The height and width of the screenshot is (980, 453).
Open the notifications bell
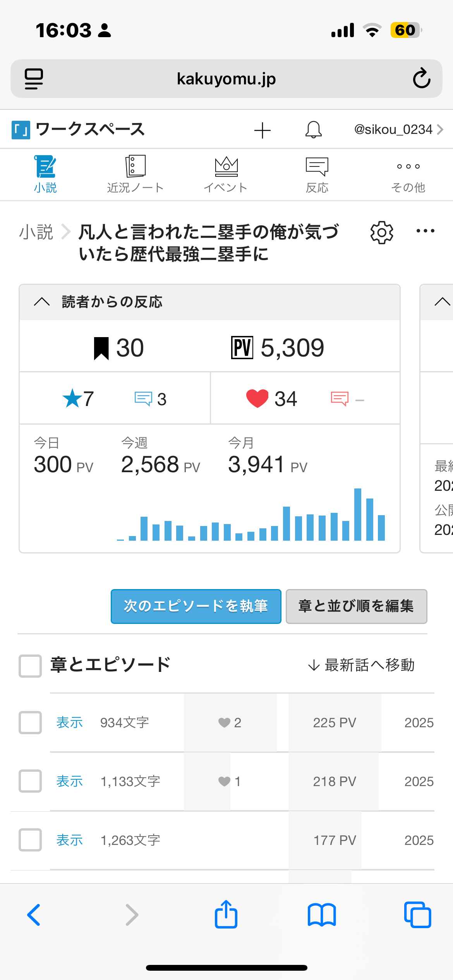(313, 130)
